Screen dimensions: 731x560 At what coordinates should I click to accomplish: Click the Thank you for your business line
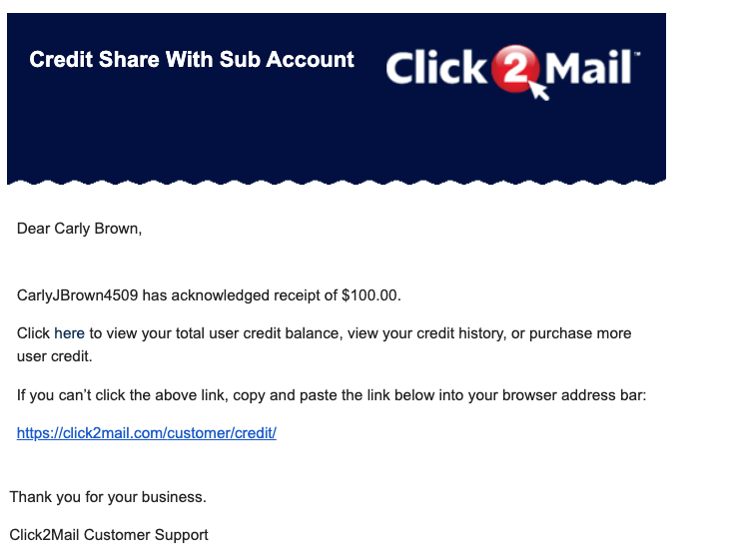(x=108, y=497)
